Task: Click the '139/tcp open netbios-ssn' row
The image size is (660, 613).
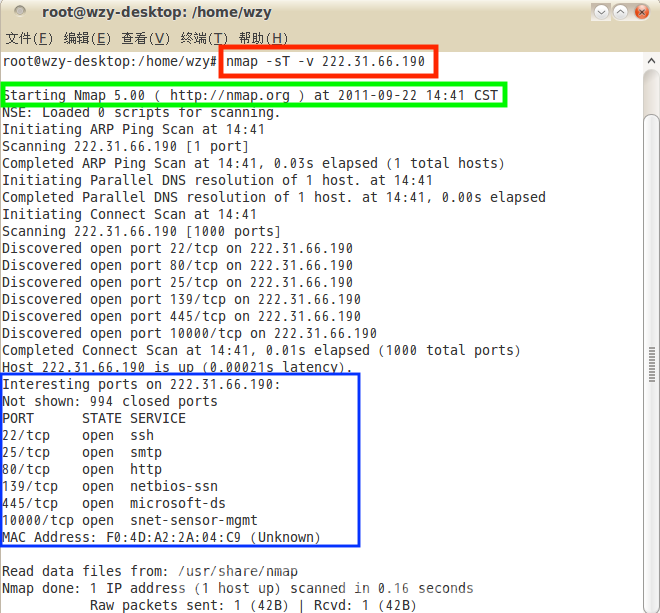Action: pos(110,486)
